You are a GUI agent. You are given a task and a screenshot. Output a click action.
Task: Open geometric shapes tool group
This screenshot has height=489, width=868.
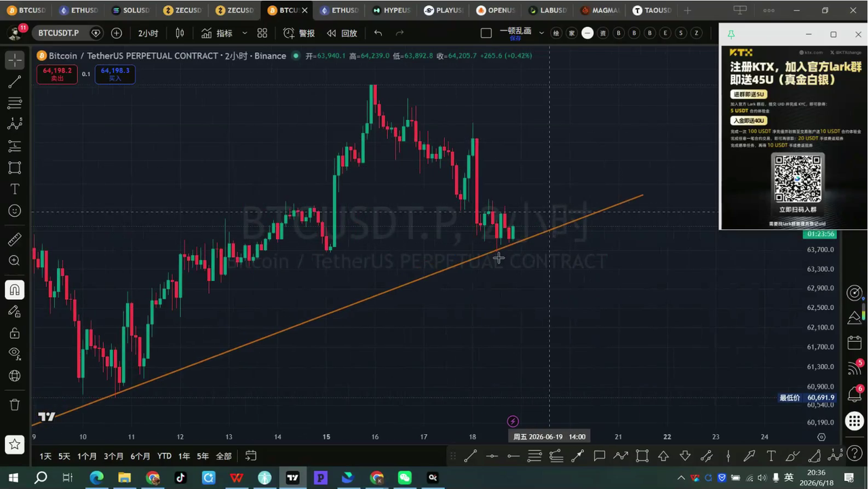point(14,168)
